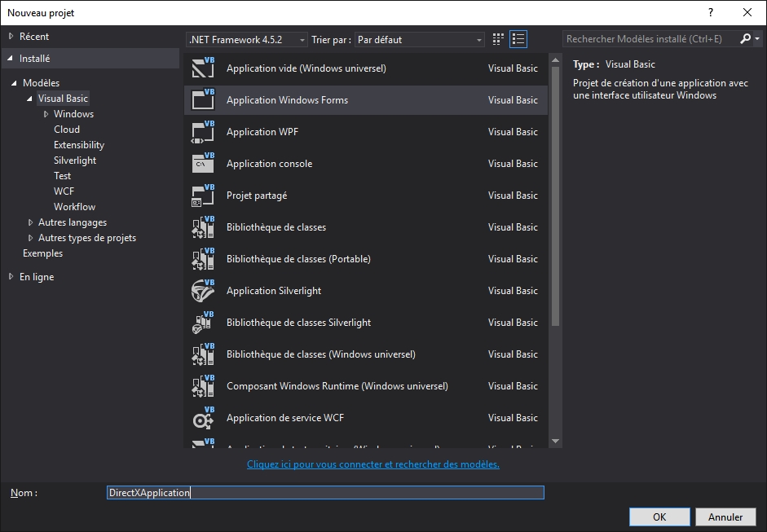Switch to small icons view
767x532 pixels.
click(498, 39)
